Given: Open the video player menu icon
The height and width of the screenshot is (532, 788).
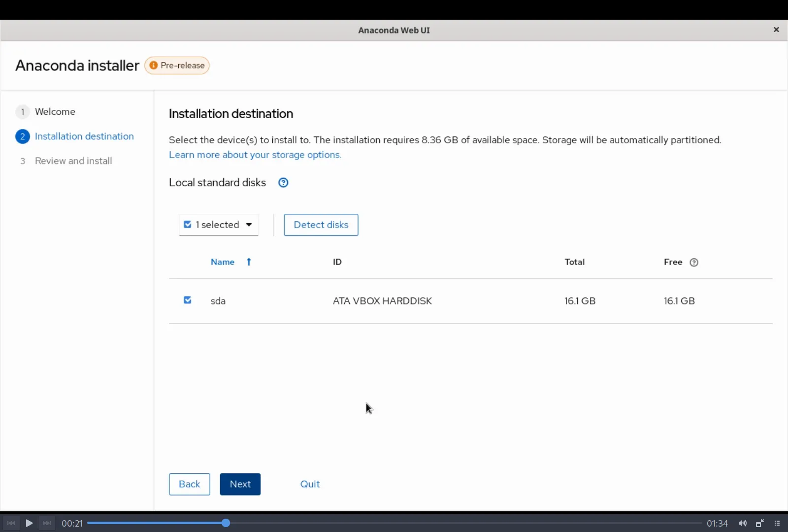Looking at the screenshot, I should click(777, 523).
